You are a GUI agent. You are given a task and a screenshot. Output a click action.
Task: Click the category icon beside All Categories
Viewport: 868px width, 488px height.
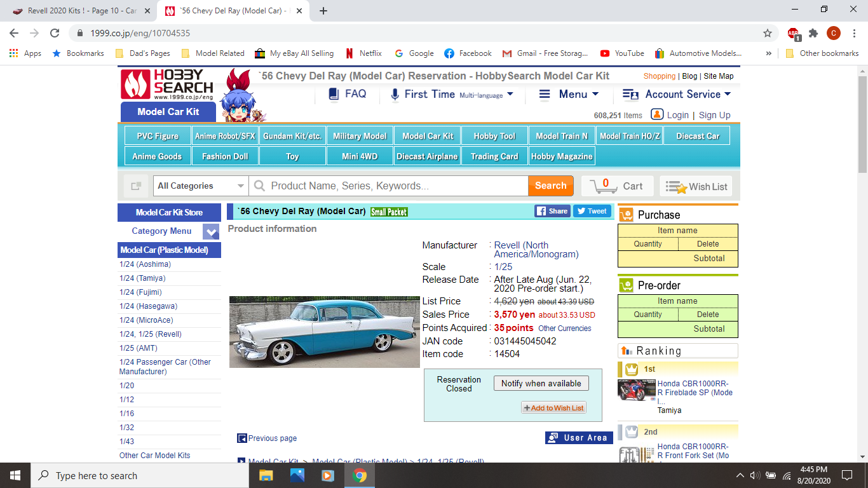tap(136, 186)
